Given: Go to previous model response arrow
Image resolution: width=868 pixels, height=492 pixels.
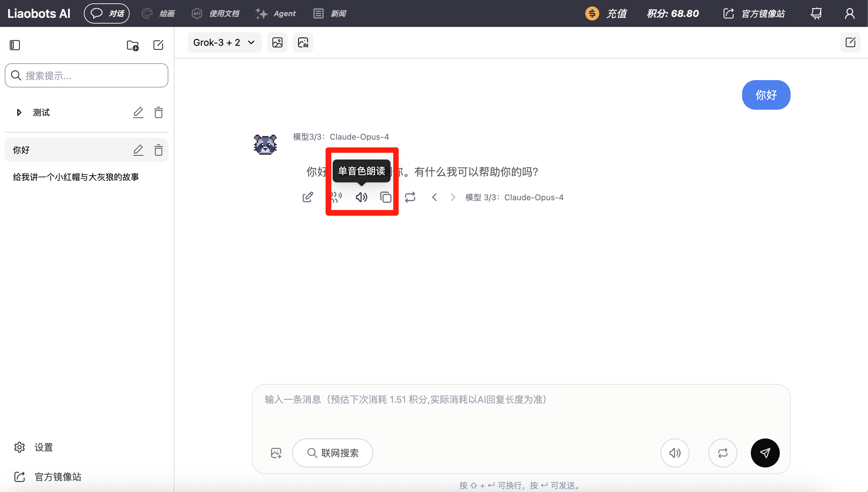Looking at the screenshot, I should point(434,197).
